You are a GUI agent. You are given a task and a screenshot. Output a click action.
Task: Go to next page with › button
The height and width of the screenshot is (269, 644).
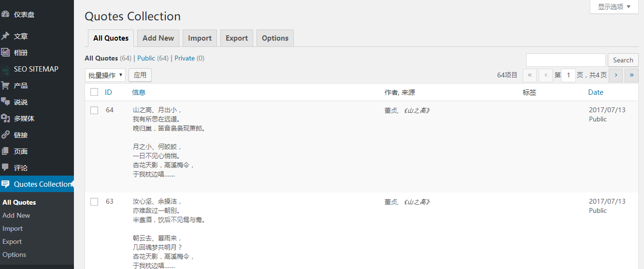tap(615, 75)
